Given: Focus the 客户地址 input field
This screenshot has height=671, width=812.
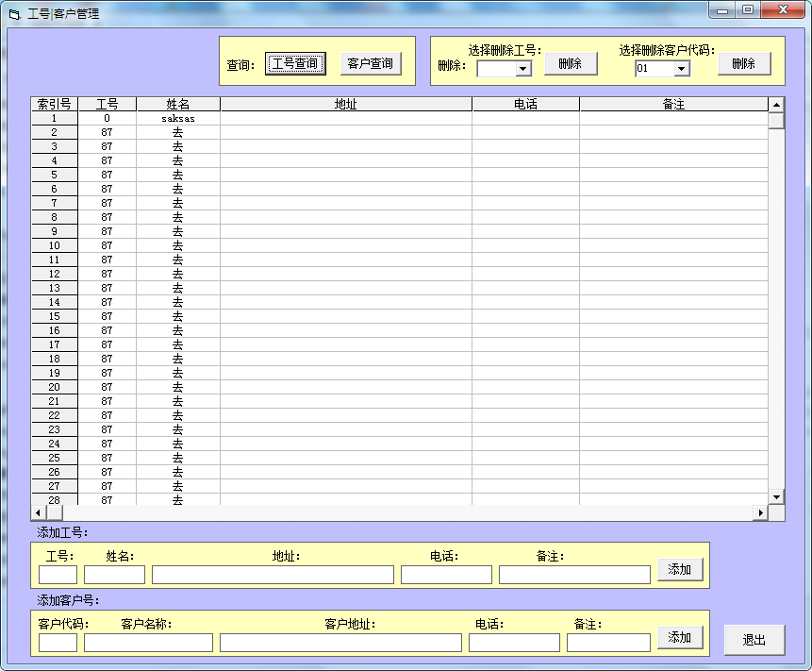Looking at the screenshot, I should 340,643.
